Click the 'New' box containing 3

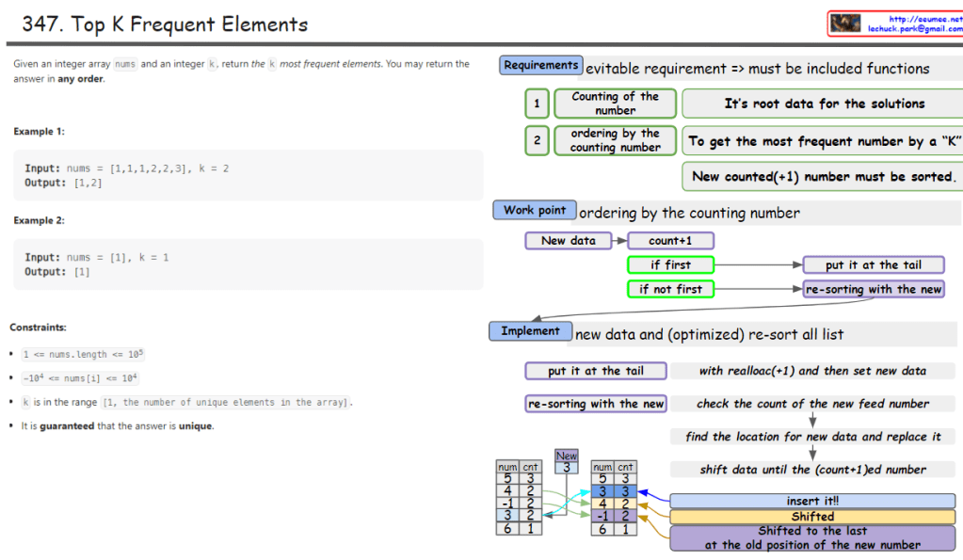566,462
